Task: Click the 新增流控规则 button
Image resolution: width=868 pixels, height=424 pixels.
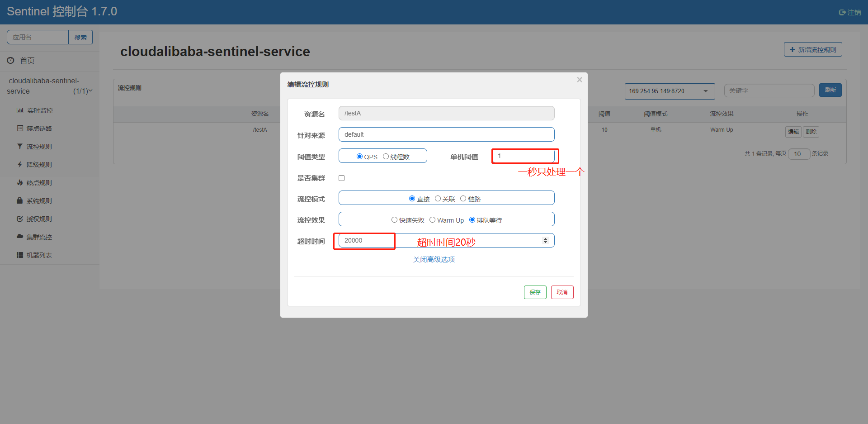Action: (813, 50)
